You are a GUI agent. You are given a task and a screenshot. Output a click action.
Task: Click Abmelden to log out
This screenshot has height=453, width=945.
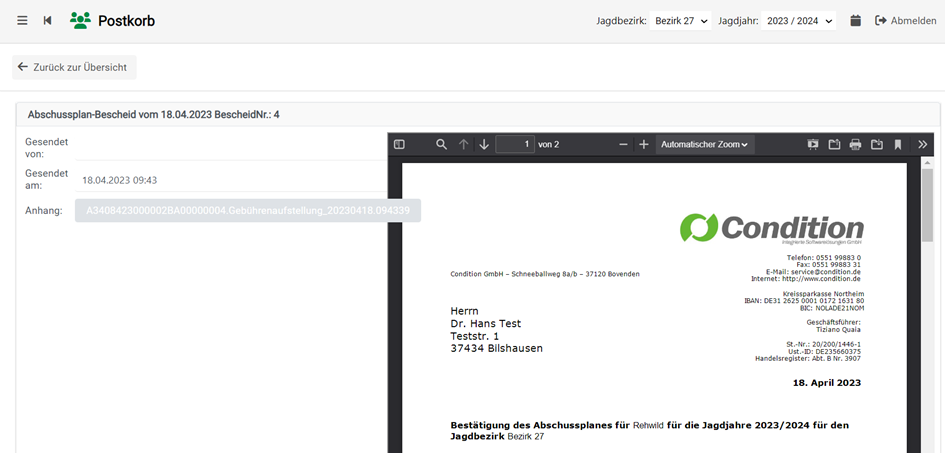tap(906, 20)
